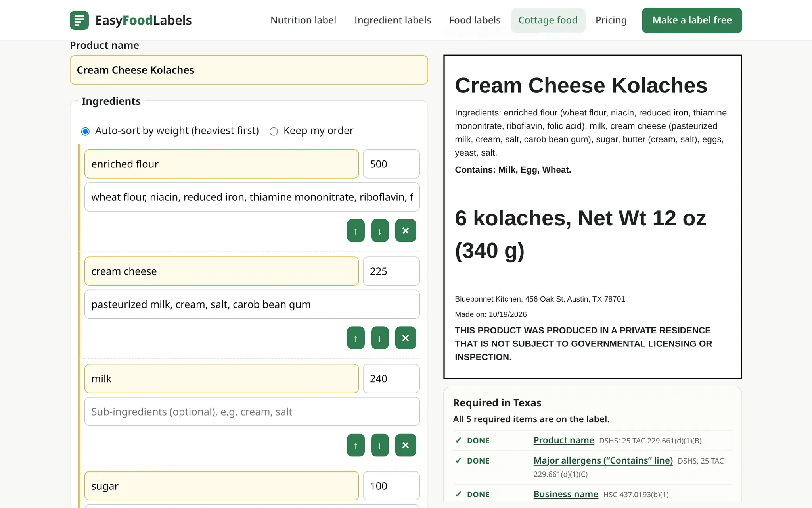Edit the enriched flour name field
The width and height of the screenshot is (812, 508).
tap(222, 164)
